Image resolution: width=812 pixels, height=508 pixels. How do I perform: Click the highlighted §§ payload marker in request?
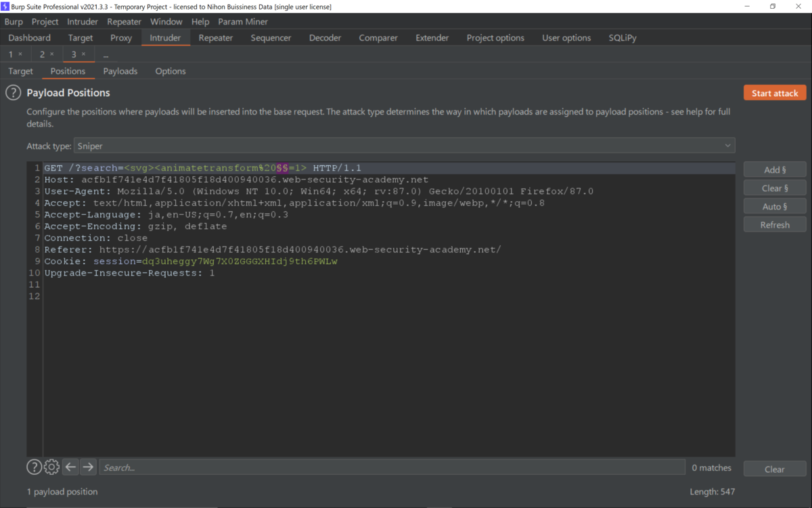tap(283, 168)
